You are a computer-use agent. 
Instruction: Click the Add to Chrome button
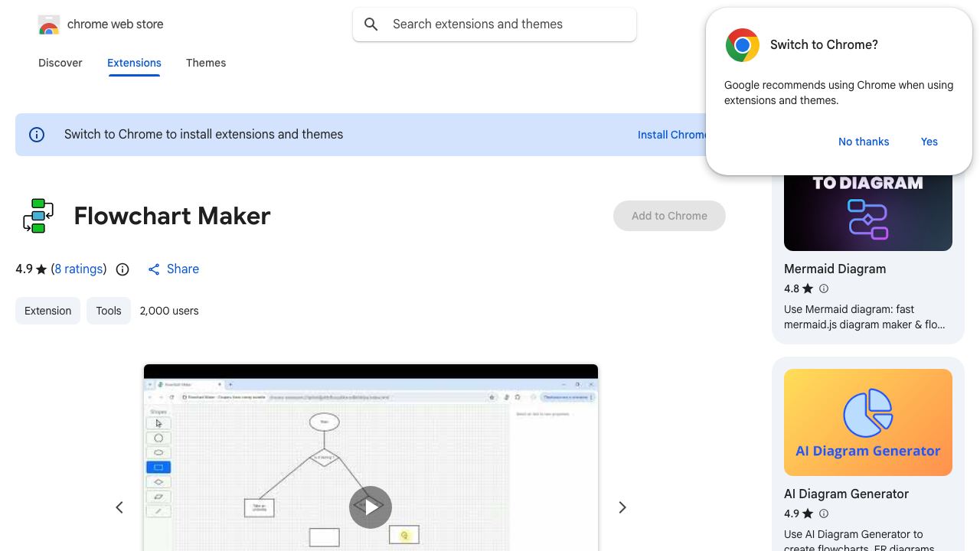(x=669, y=216)
